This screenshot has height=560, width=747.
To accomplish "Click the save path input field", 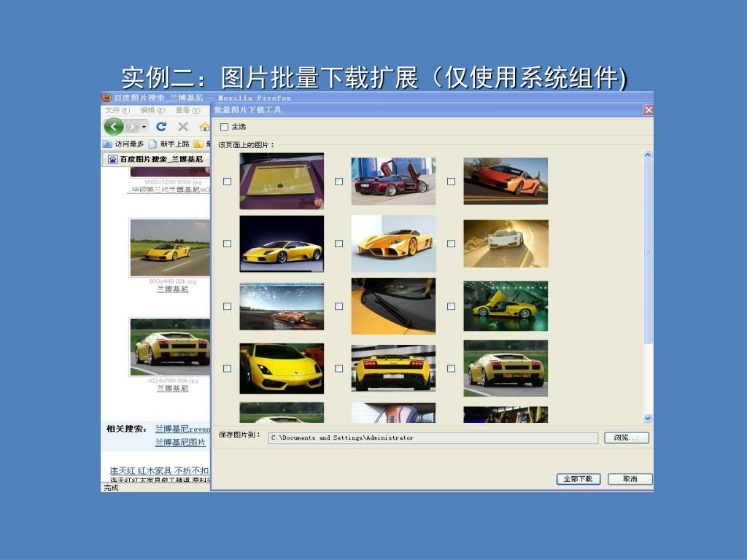I will click(x=433, y=437).
